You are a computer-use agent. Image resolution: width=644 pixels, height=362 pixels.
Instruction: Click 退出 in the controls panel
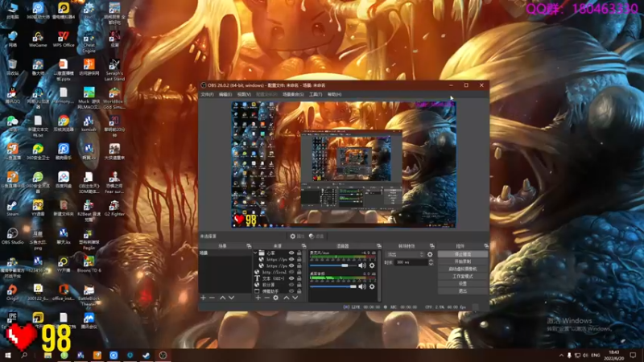[462, 291]
